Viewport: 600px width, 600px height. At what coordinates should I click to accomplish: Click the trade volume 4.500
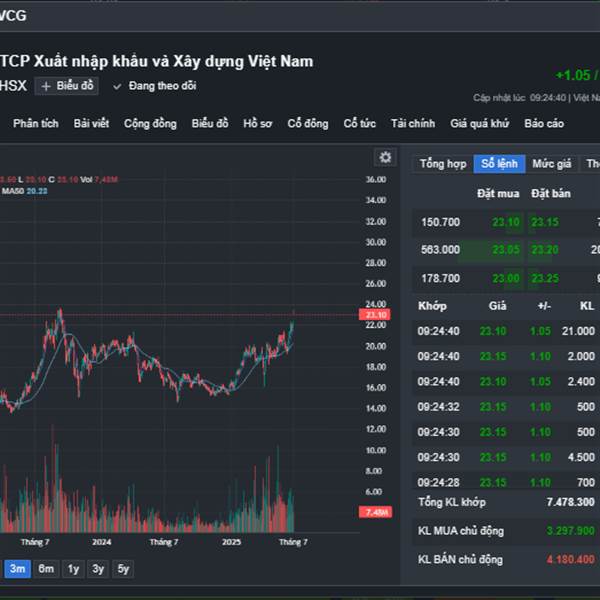[581, 457]
